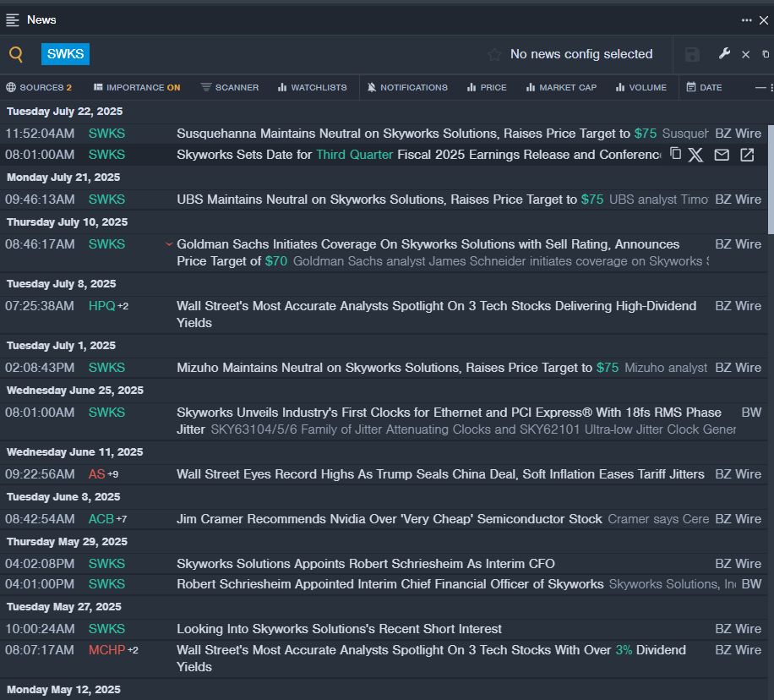
Task: Open Susquehanna Maintains Neutral headline
Action: [417, 134]
